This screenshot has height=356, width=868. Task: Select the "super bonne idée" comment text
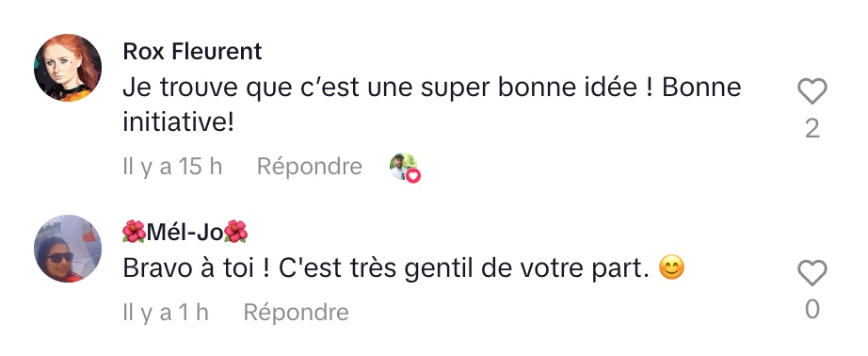coord(529,88)
